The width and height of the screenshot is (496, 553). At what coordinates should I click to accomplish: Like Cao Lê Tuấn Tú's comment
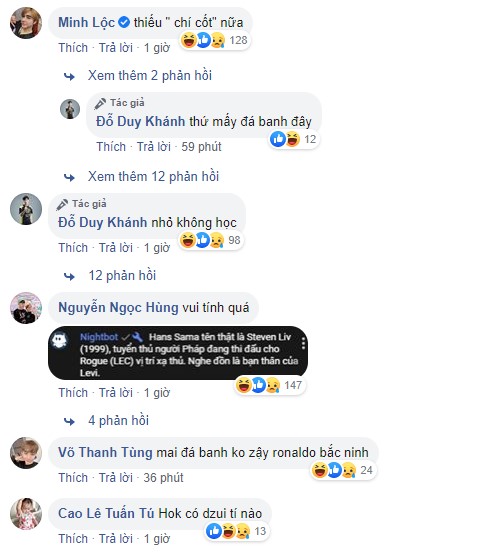click(73, 539)
